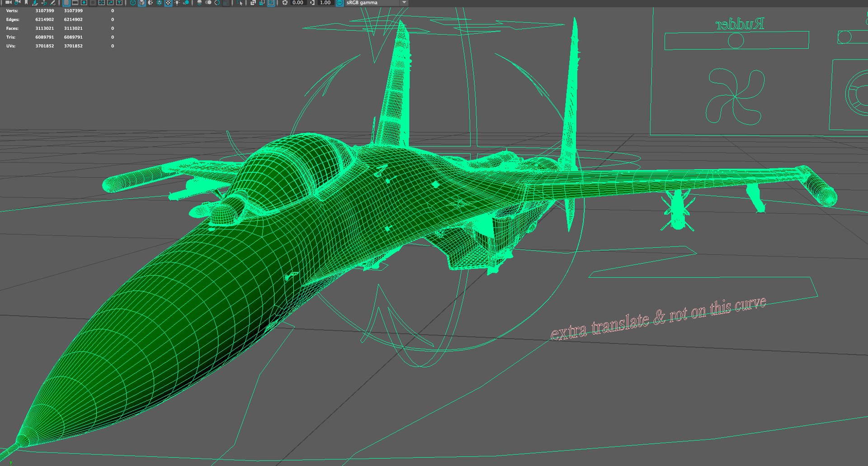The height and width of the screenshot is (466, 868).
Task: Click Use Default Material icon
Action: (151, 3)
